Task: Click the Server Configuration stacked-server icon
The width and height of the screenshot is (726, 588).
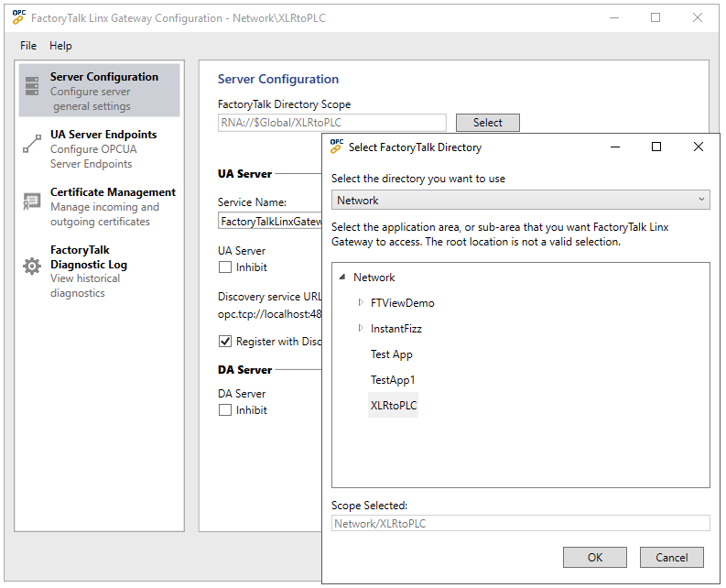Action: click(32, 86)
